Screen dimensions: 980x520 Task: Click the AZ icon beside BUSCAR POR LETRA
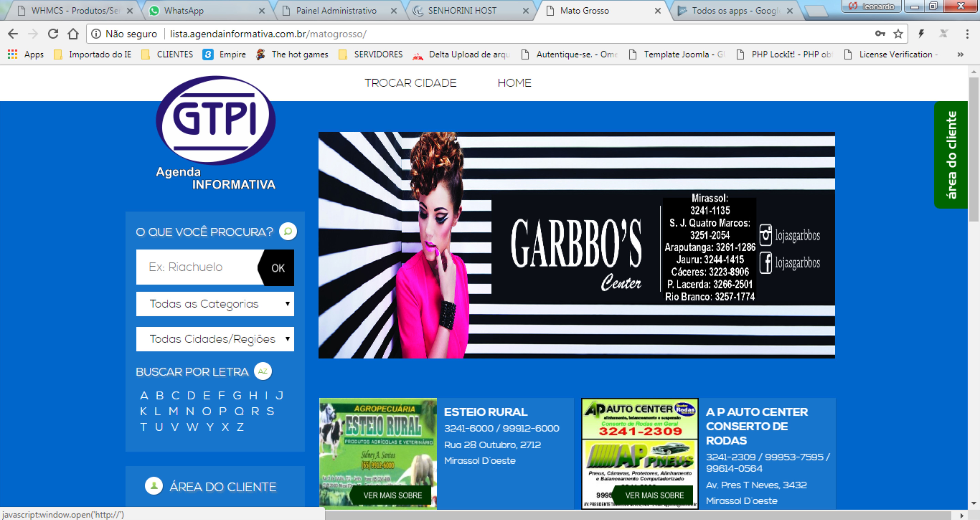point(263,371)
